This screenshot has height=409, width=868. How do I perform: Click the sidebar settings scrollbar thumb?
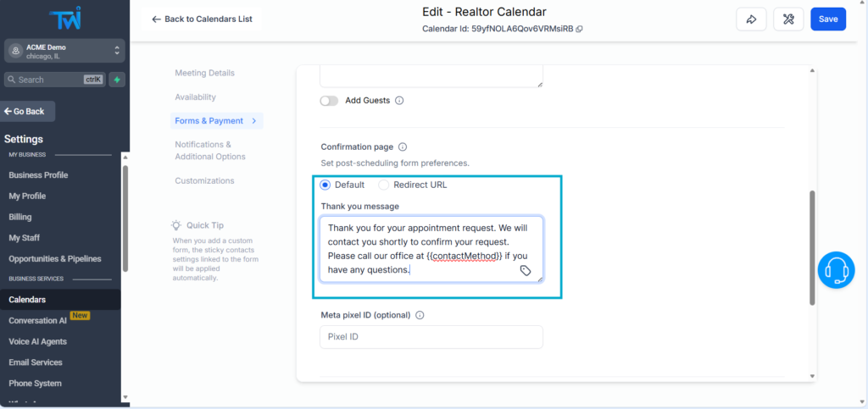click(x=125, y=218)
